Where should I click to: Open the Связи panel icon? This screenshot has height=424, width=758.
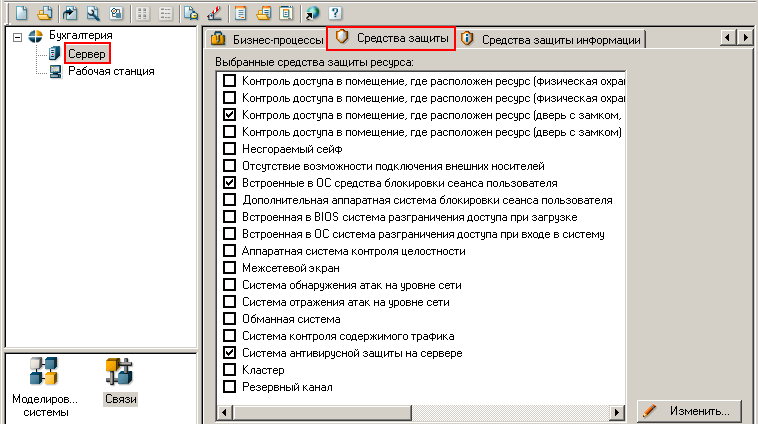pyautogui.click(x=119, y=371)
